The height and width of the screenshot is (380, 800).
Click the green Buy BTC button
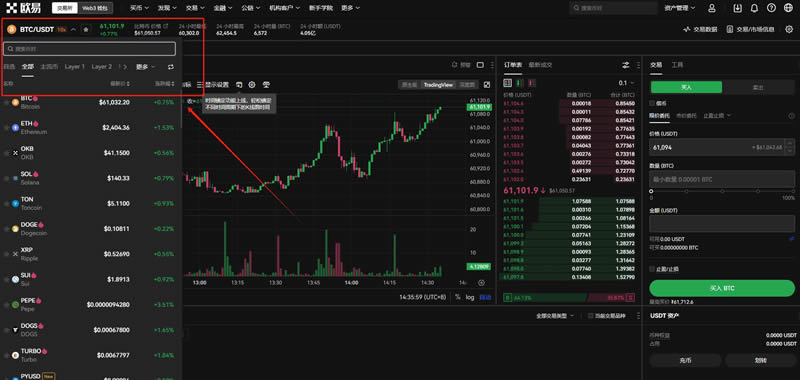point(722,288)
